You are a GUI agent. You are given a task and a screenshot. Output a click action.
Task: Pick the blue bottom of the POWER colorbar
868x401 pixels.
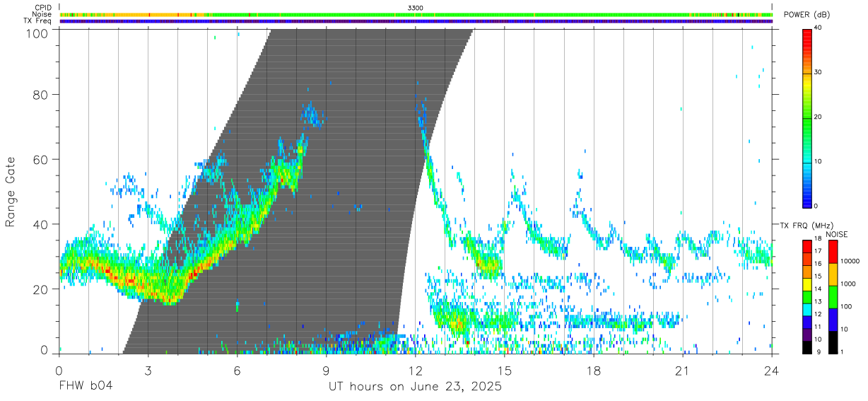point(808,198)
